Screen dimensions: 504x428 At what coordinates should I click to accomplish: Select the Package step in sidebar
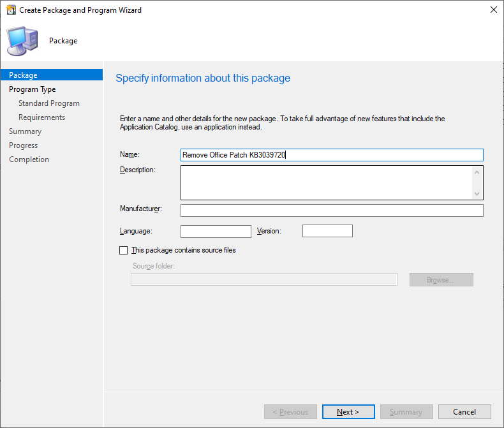(x=52, y=75)
